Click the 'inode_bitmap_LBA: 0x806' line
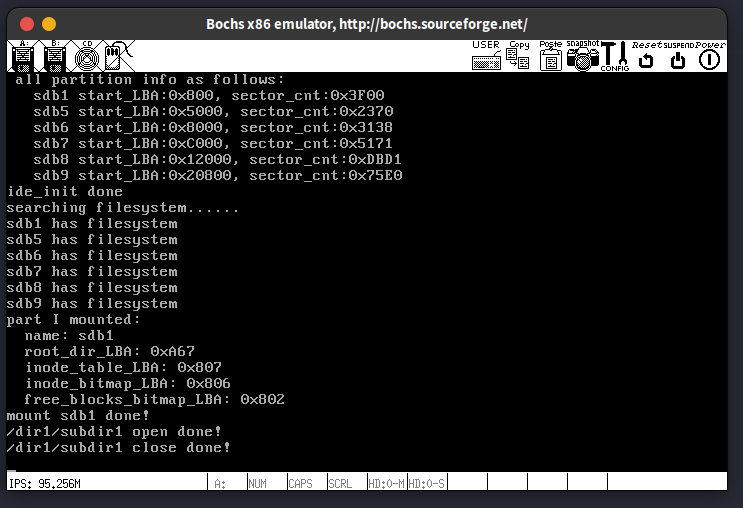Screen dimensions: 743x508 [127, 384]
